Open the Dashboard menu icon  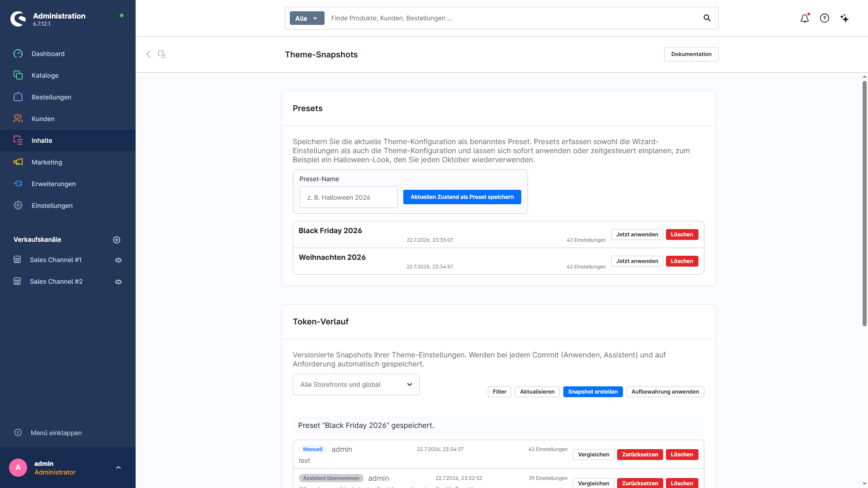coord(18,54)
